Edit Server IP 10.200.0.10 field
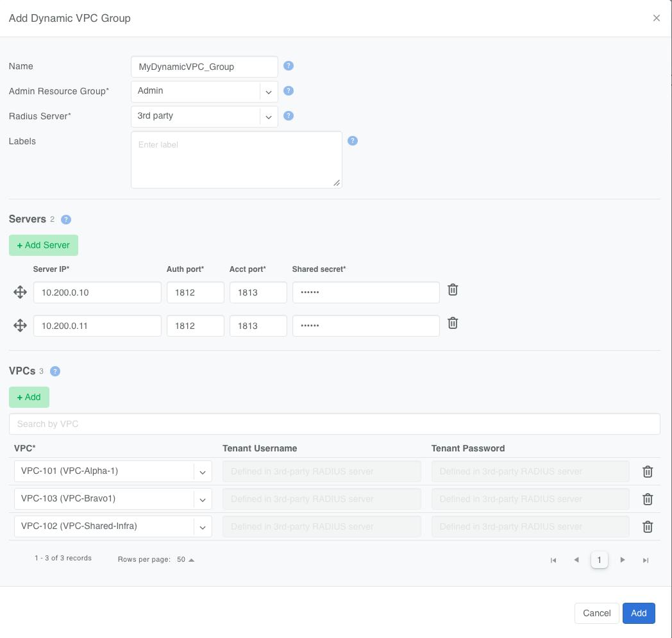 (x=97, y=292)
